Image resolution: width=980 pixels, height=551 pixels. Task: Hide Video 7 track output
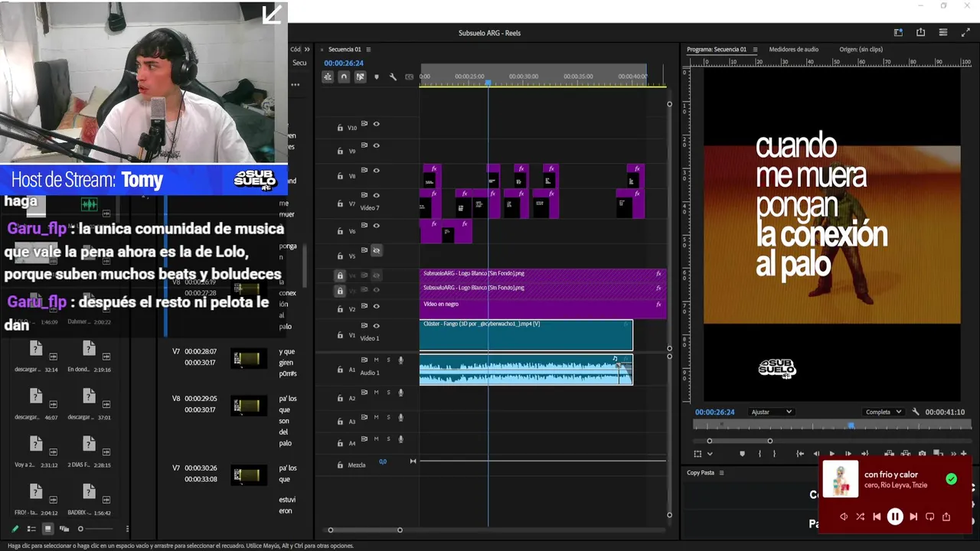tap(376, 195)
